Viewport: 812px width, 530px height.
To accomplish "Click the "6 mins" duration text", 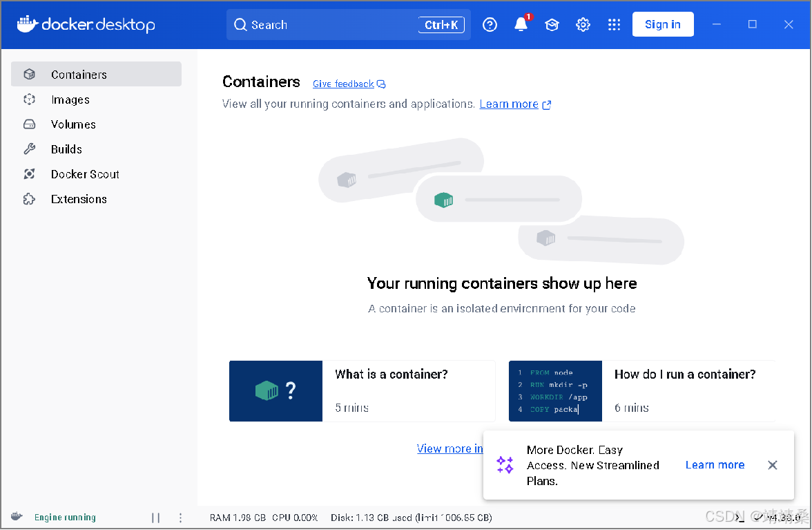I will coord(631,408).
